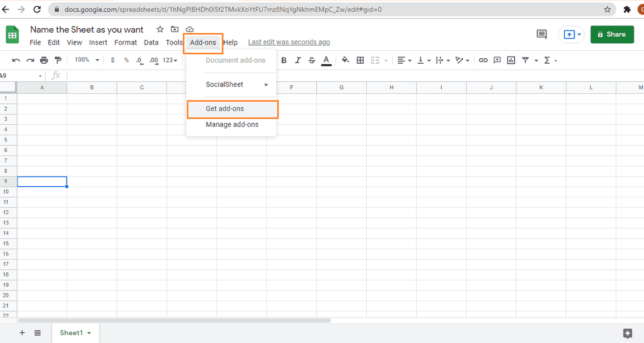644x343 pixels.
Task: Click the green Share button
Action: [x=611, y=34]
